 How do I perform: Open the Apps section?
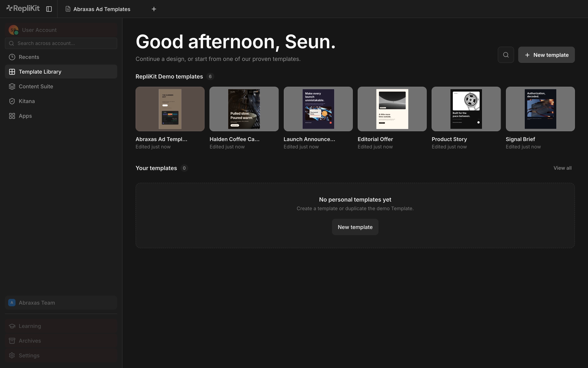click(x=61, y=116)
